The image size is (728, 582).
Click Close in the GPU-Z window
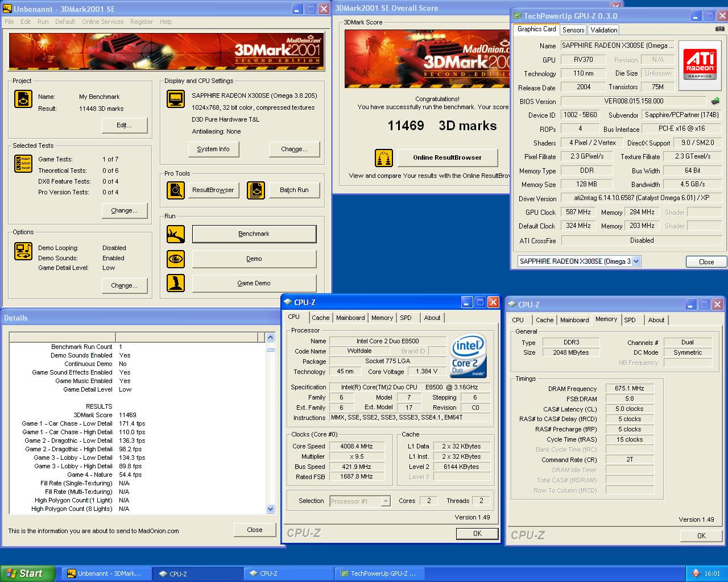[x=706, y=261]
